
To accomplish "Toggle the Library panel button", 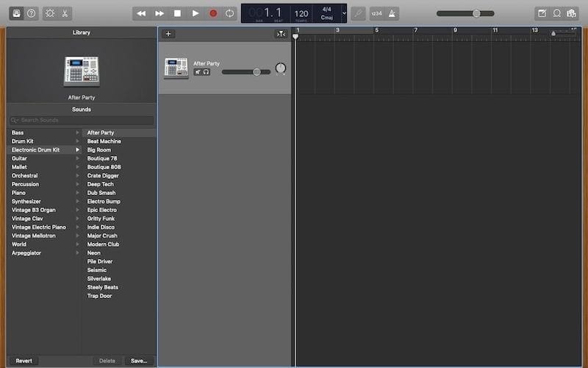I will pos(16,13).
